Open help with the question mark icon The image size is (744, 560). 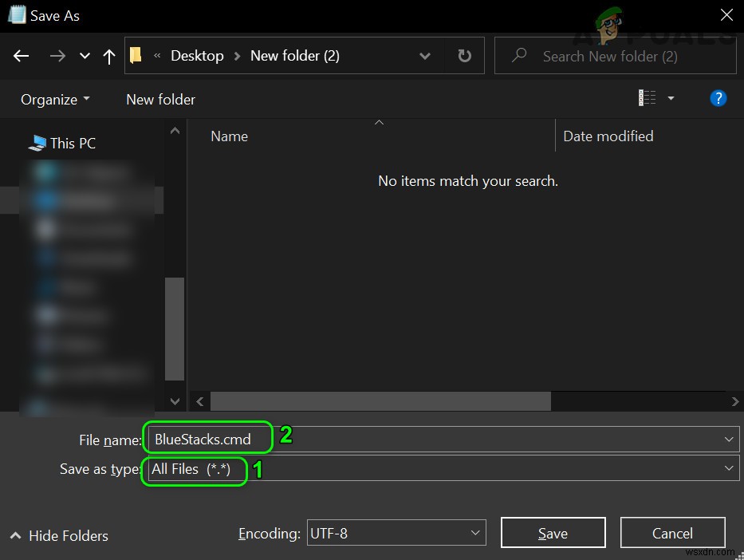click(718, 98)
